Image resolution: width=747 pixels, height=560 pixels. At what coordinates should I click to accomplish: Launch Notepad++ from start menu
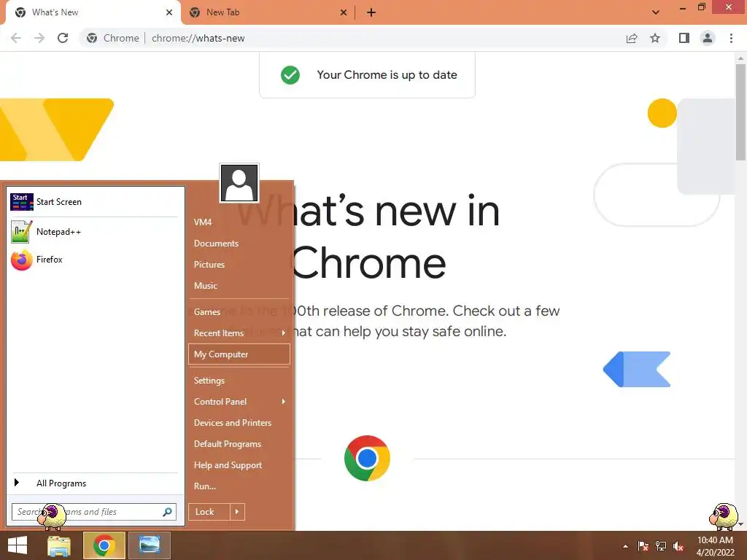coord(94,232)
